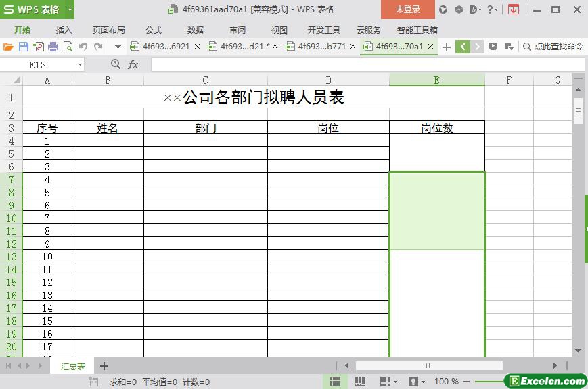
Task: Select column header E
Action: 437,80
